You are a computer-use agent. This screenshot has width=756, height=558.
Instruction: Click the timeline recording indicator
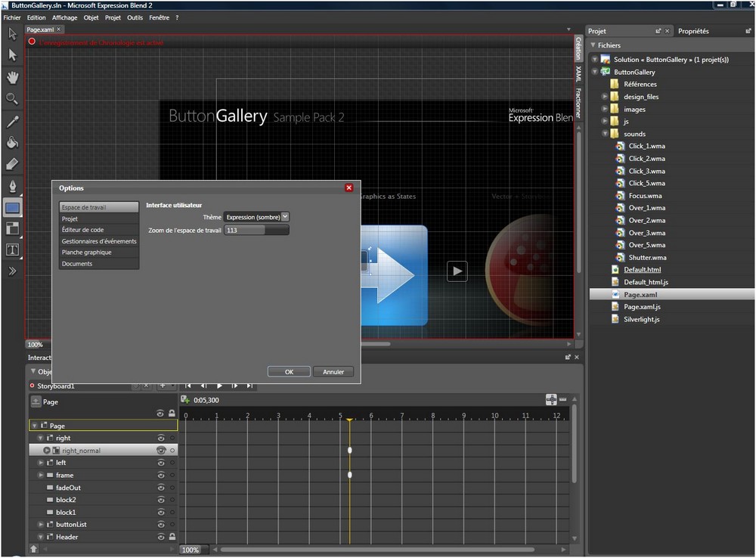click(32, 42)
